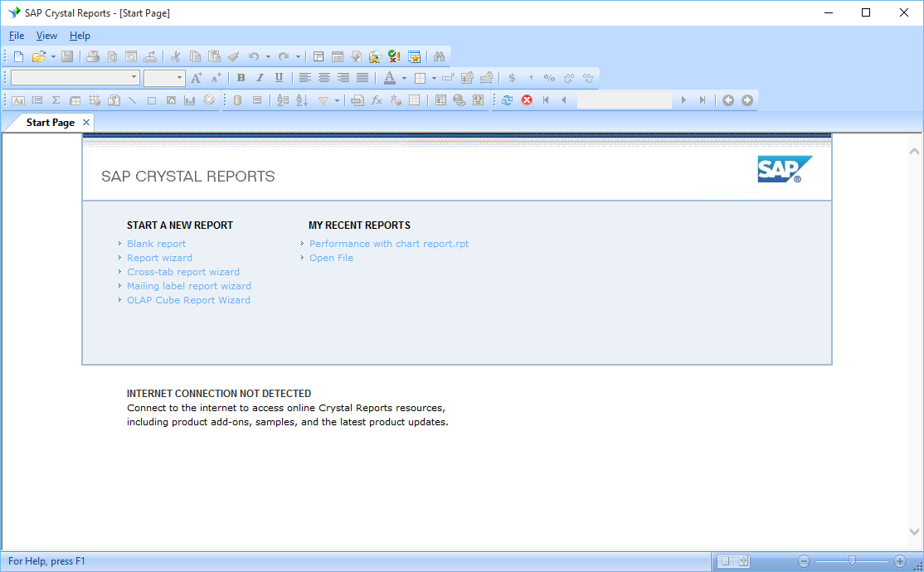The image size is (924, 572).
Task: Click the Insert Summary sigma icon
Action: coord(56,100)
